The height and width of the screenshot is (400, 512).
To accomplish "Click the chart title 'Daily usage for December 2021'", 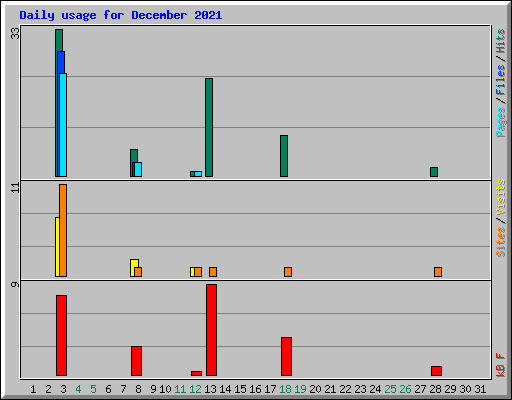I will pyautogui.click(x=120, y=15).
